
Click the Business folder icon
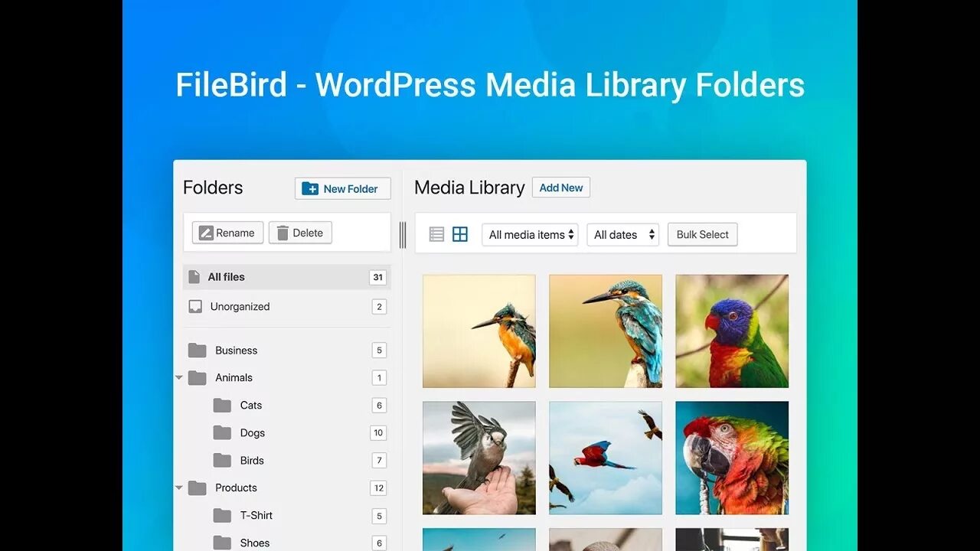tap(198, 350)
